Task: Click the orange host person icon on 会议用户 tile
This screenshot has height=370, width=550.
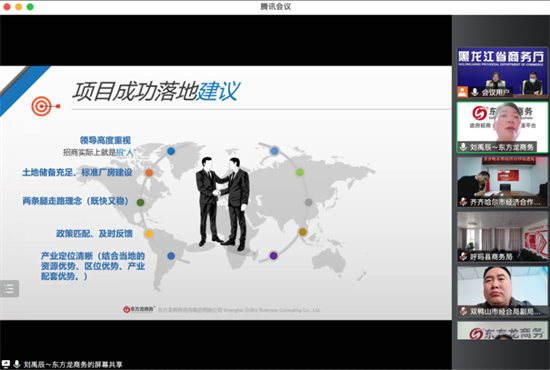Action: tap(463, 92)
